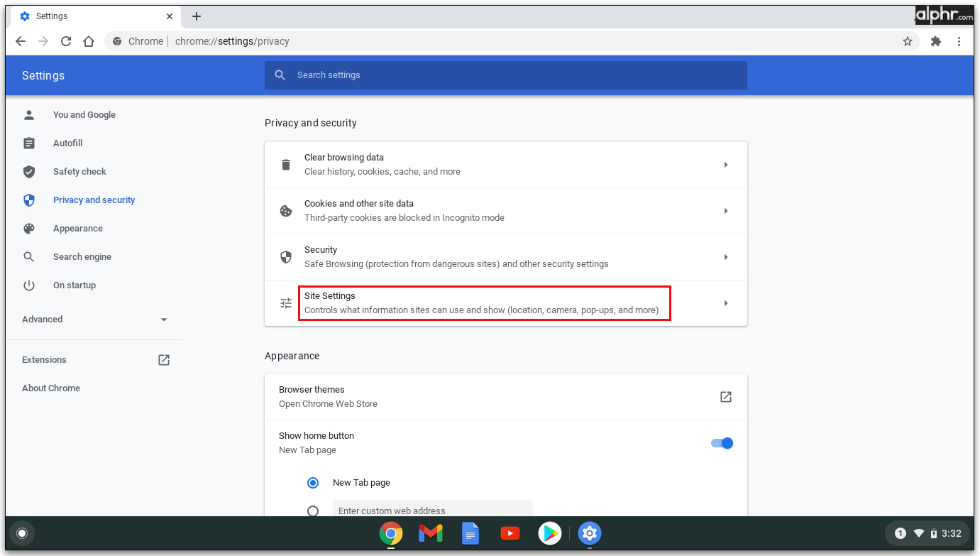The height and width of the screenshot is (556, 980).
Task: Open YouTube from the shelf
Action: click(510, 533)
